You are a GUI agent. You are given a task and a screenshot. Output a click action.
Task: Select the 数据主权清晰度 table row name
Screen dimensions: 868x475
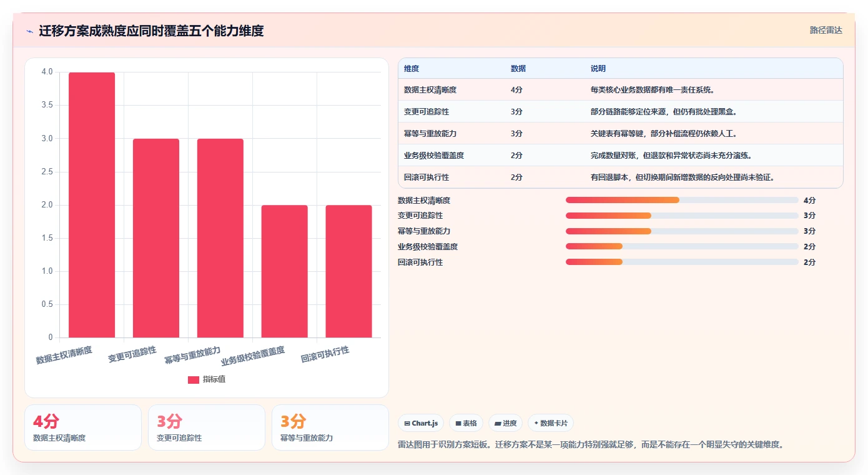[430, 90]
